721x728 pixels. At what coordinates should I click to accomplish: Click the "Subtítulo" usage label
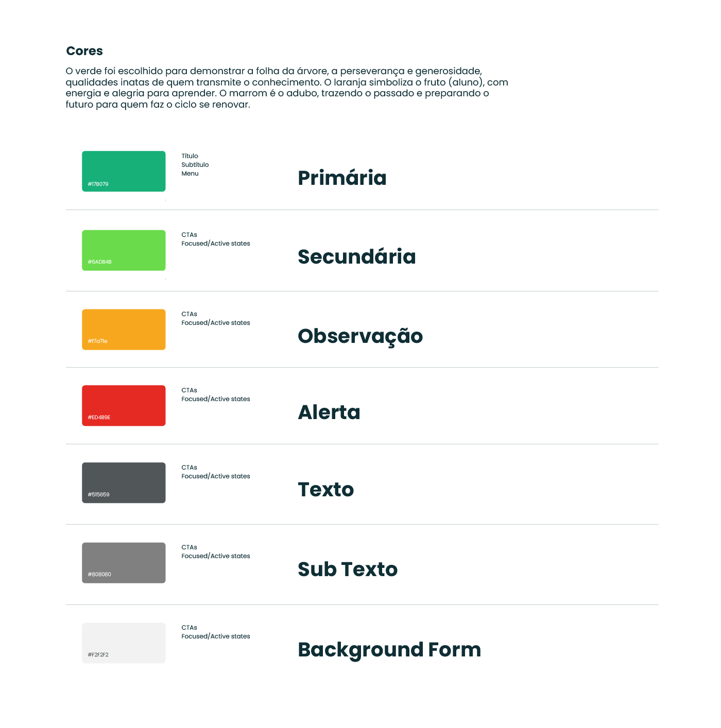[195, 165]
